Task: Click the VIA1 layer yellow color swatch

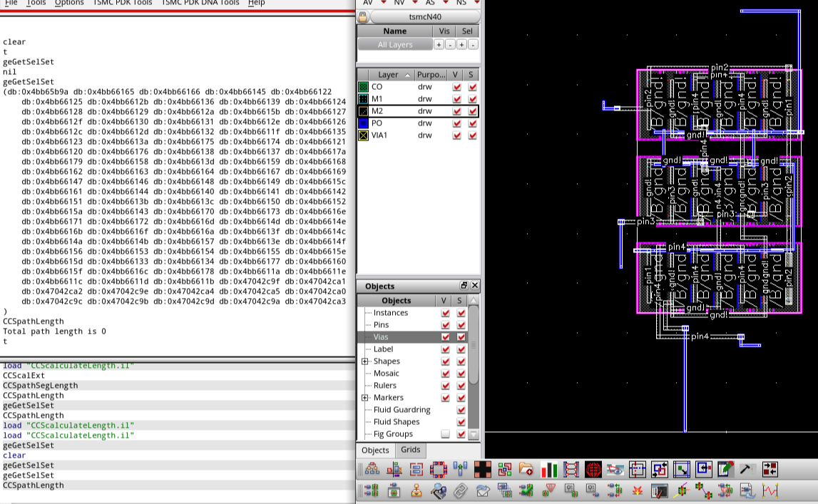Action: 363,135
